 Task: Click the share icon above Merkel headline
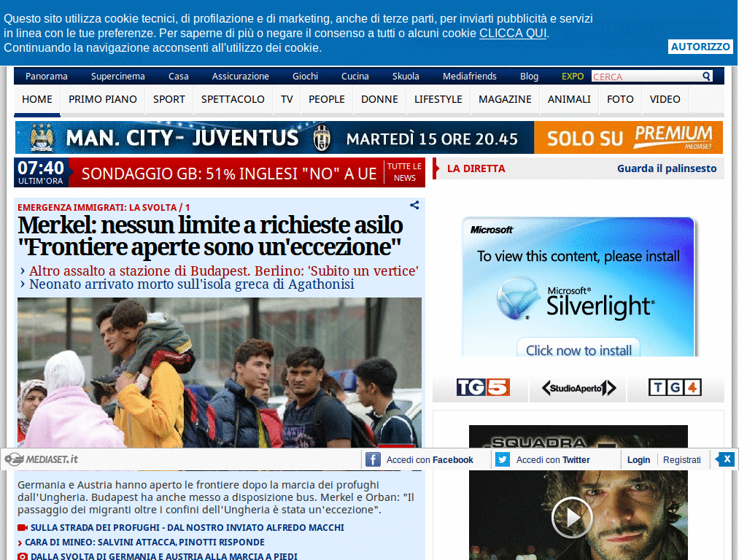tap(414, 205)
